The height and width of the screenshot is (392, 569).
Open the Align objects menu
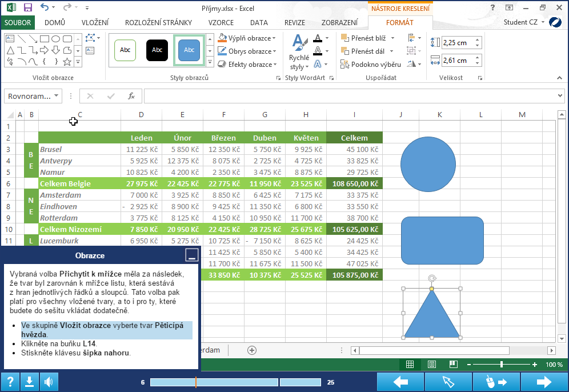(414, 38)
